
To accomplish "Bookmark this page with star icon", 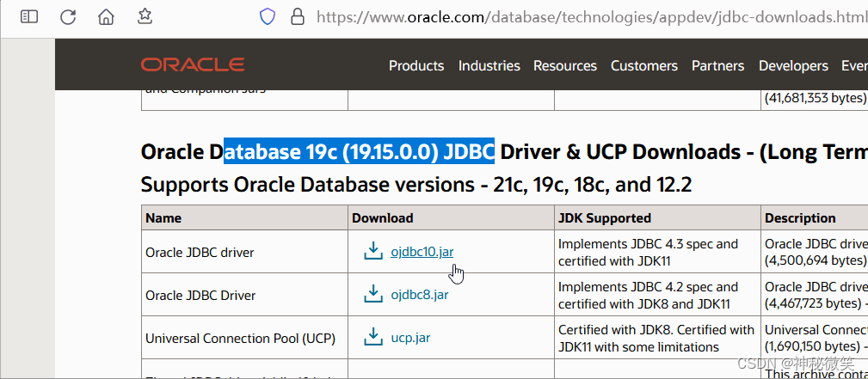I will (x=145, y=16).
